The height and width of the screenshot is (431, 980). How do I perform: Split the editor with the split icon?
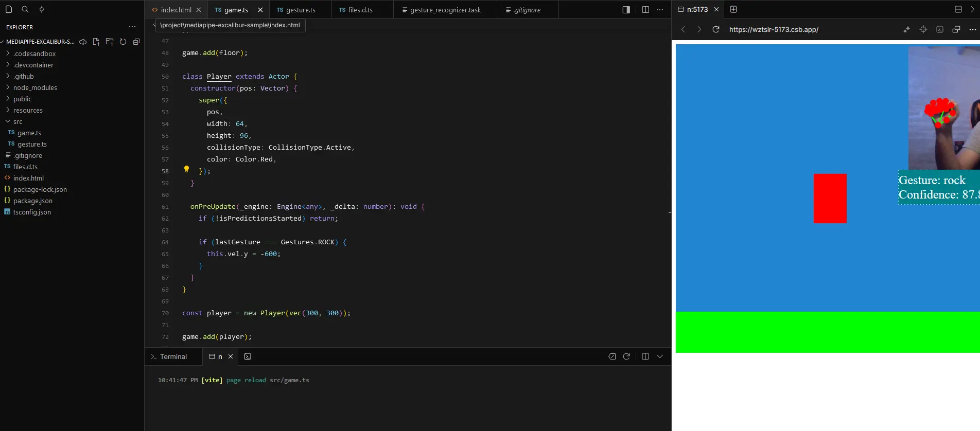pyautogui.click(x=645, y=10)
